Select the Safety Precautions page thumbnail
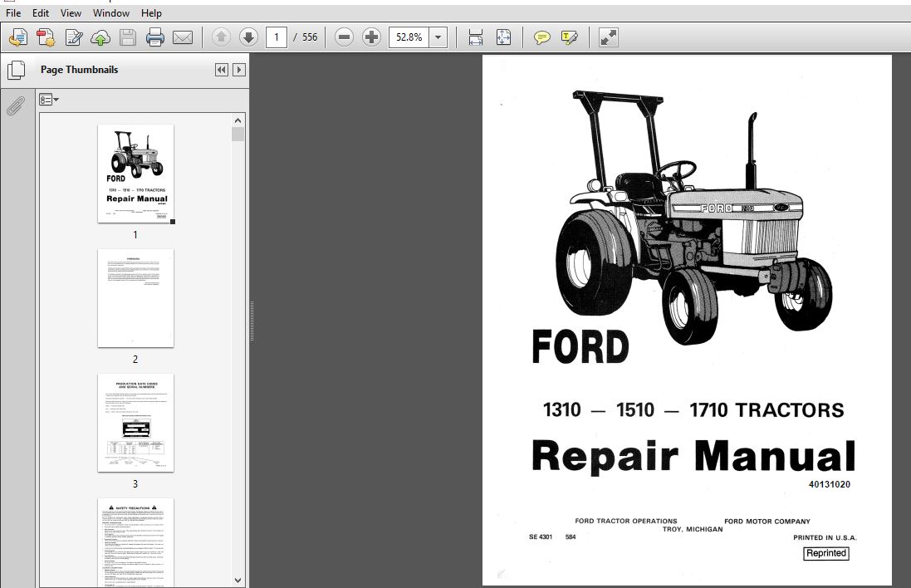This screenshot has height=588, width=911. point(136,542)
